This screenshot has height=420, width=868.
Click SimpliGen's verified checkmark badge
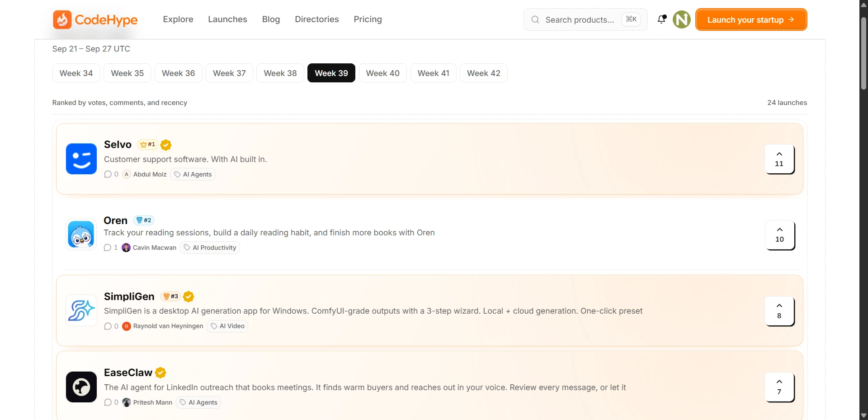click(x=189, y=296)
